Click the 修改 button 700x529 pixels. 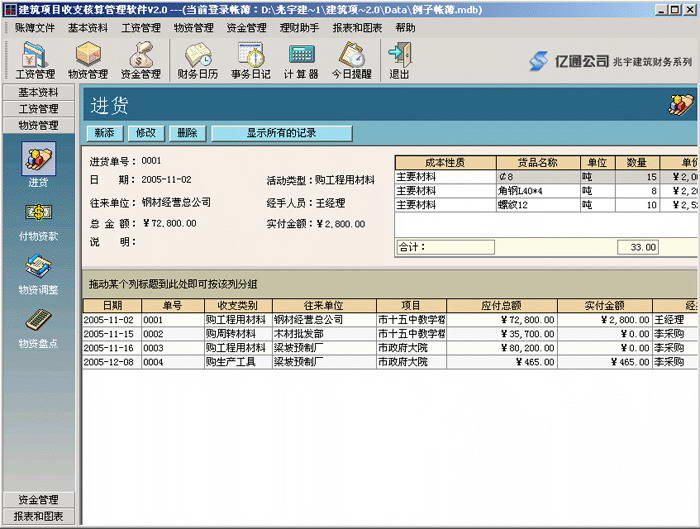coord(146,133)
